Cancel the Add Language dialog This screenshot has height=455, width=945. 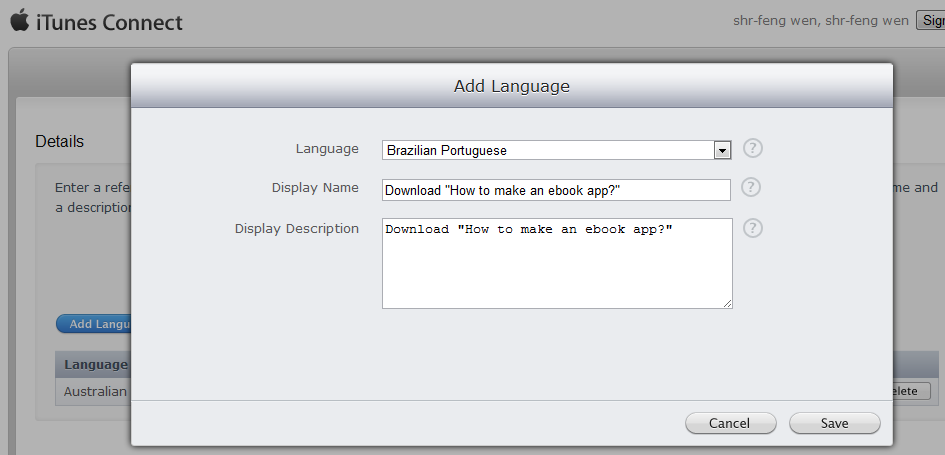click(730, 423)
